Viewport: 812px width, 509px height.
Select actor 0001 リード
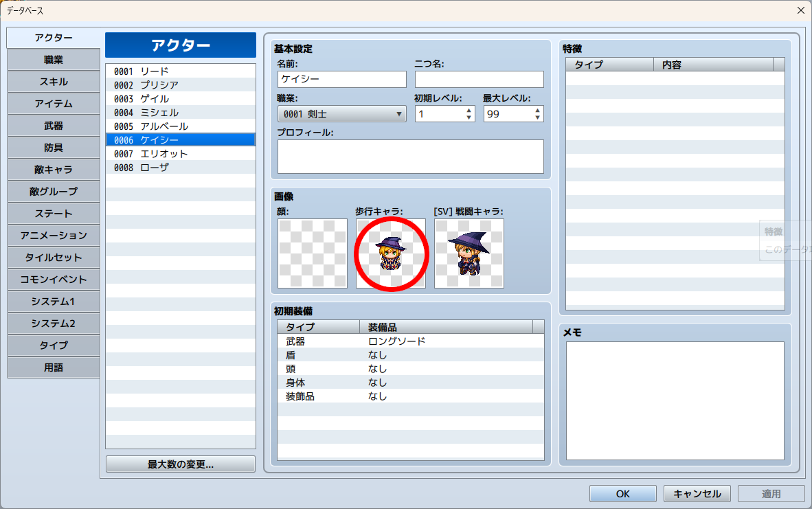tap(180, 71)
